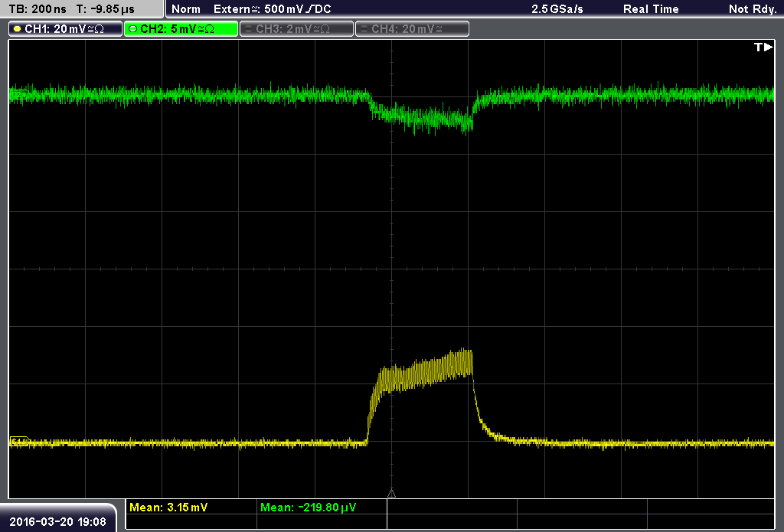
Task: Select the CH2: 5 mV channel tab
Action: (181, 29)
